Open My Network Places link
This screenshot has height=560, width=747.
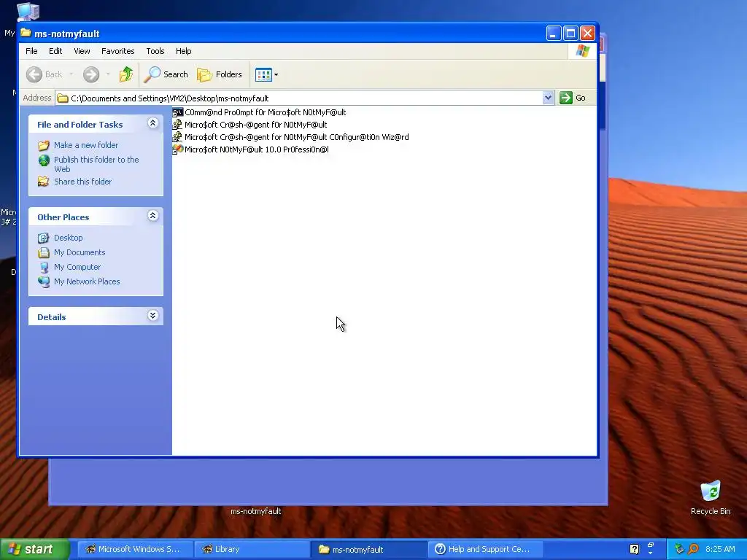[x=87, y=281]
